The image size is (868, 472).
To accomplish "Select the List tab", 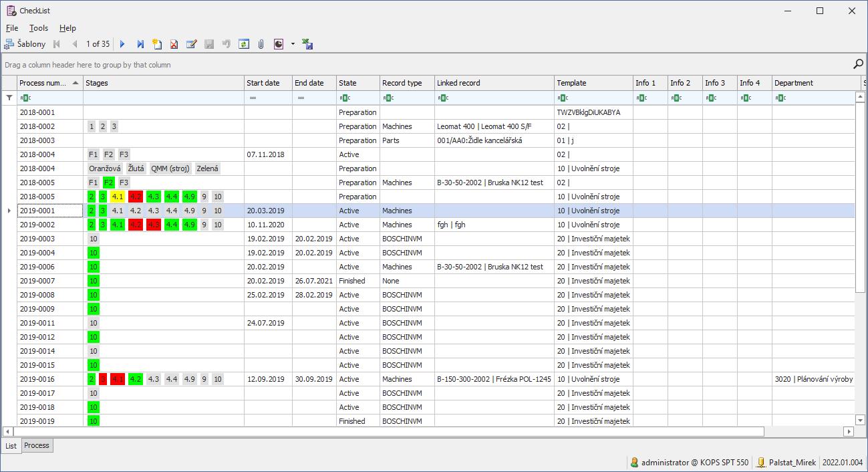I will [11, 446].
